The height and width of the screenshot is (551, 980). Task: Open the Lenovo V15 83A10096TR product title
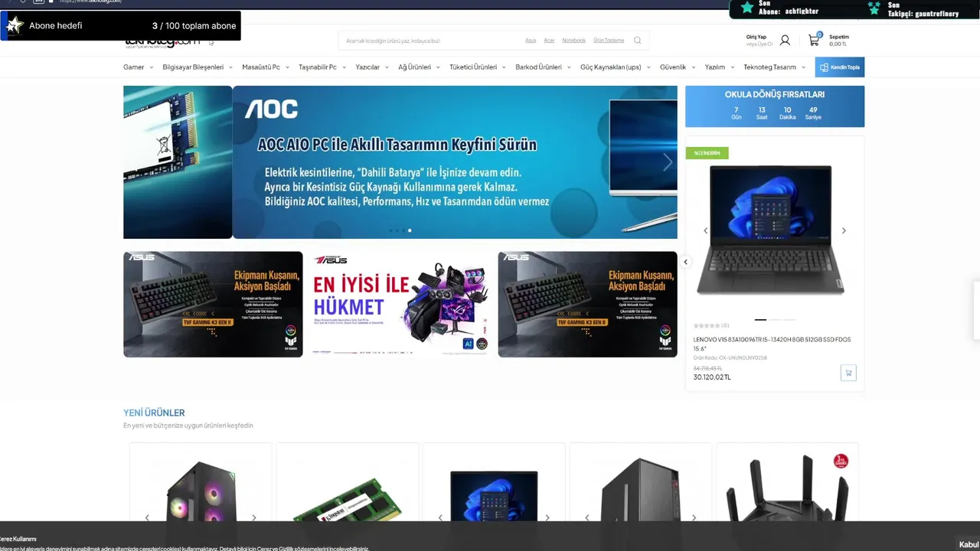tap(772, 344)
